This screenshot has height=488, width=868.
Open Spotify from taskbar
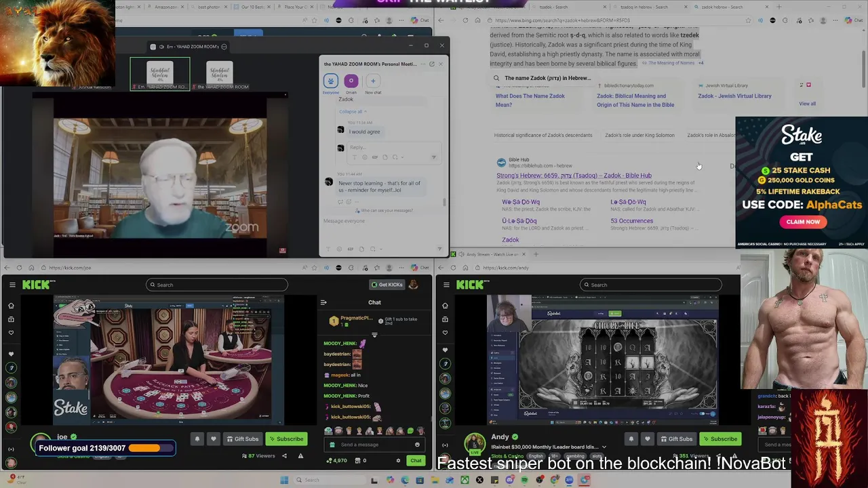(524, 480)
